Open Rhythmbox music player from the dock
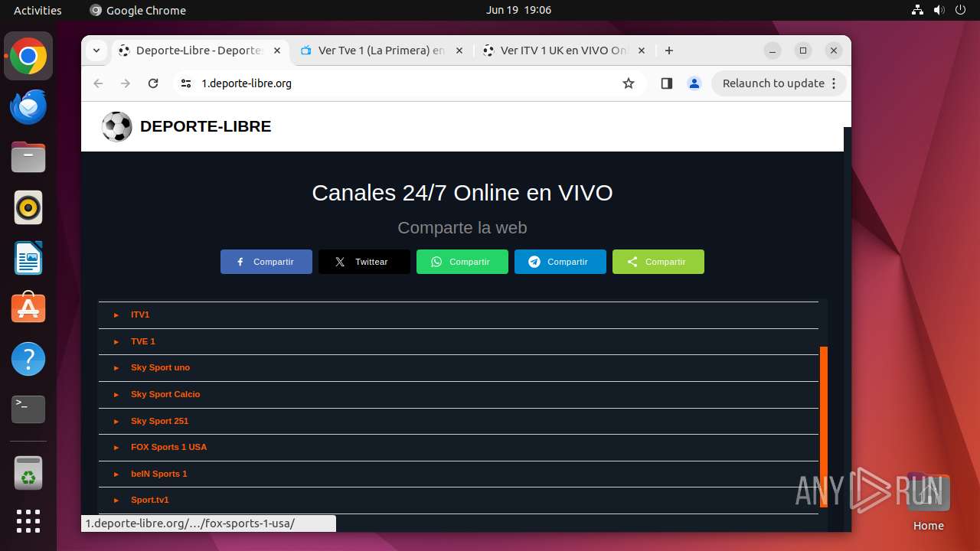This screenshot has width=980, height=551. [x=28, y=207]
